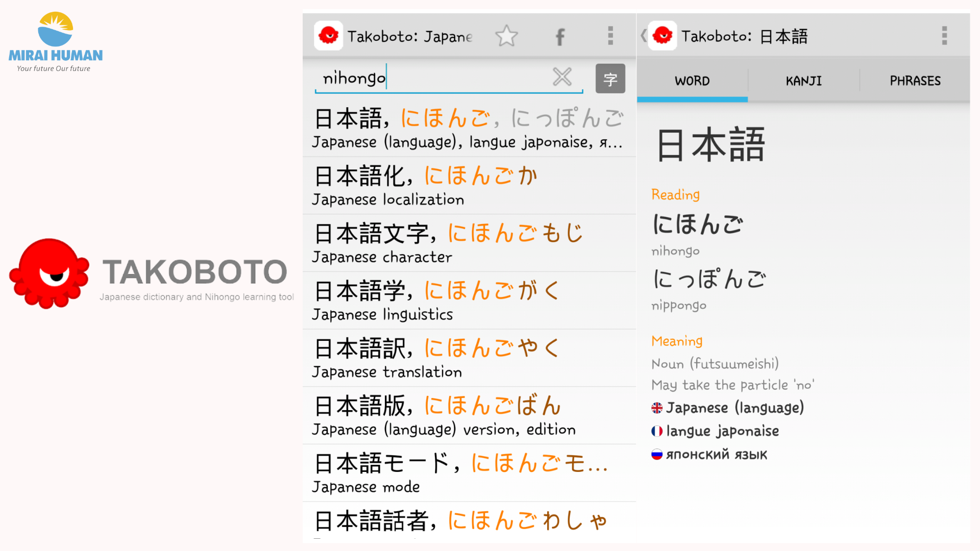Clear search text with X icon
Screen dimensions: 980x551
pyautogui.click(x=562, y=78)
